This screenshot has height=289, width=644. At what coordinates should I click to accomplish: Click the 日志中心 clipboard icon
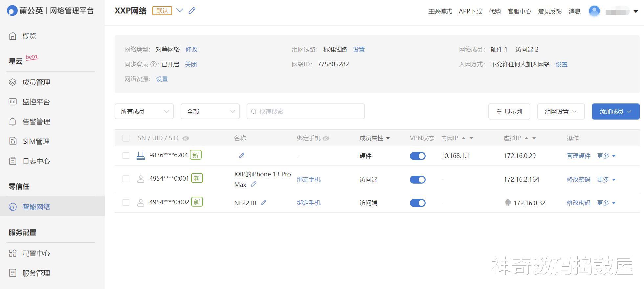tap(12, 161)
